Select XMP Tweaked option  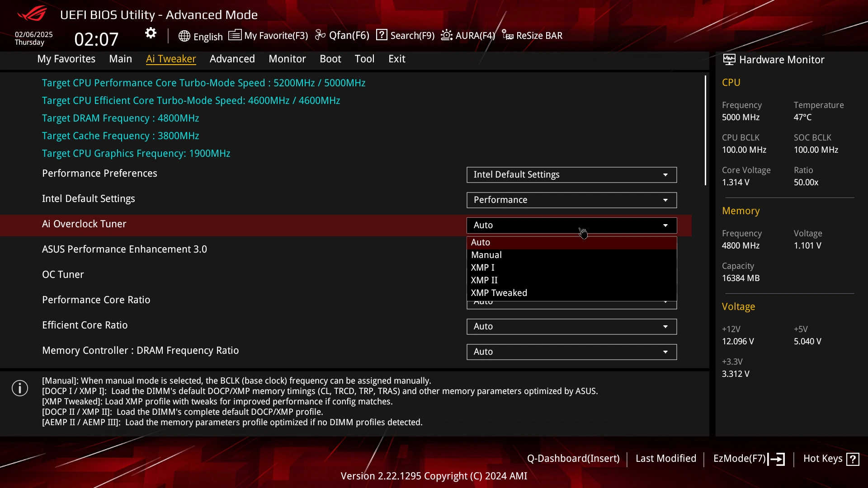coord(571,293)
